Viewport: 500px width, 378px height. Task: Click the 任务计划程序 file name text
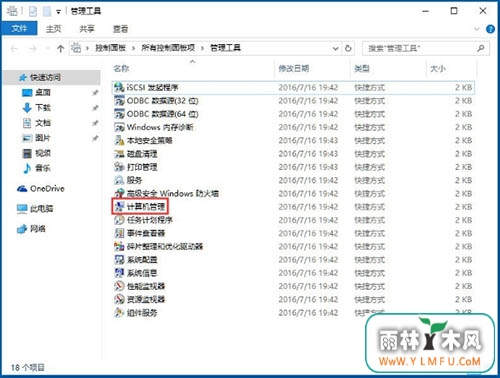(150, 220)
